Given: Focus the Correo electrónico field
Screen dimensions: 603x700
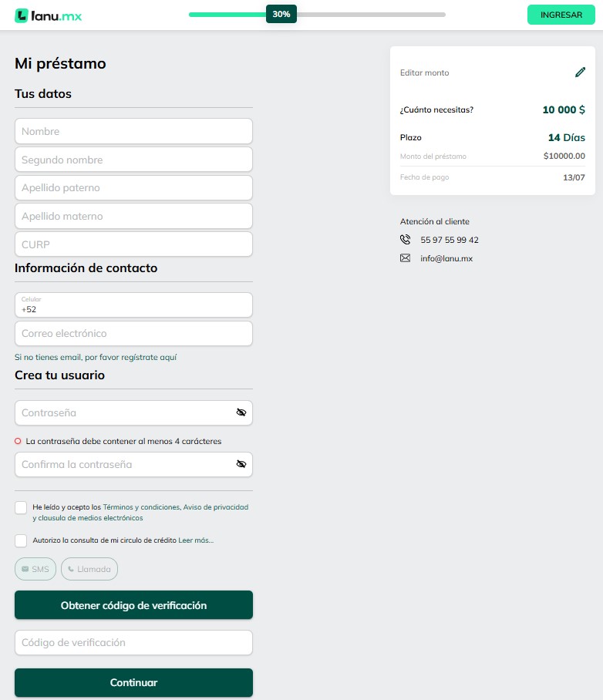Looking at the screenshot, I should (x=133, y=334).
